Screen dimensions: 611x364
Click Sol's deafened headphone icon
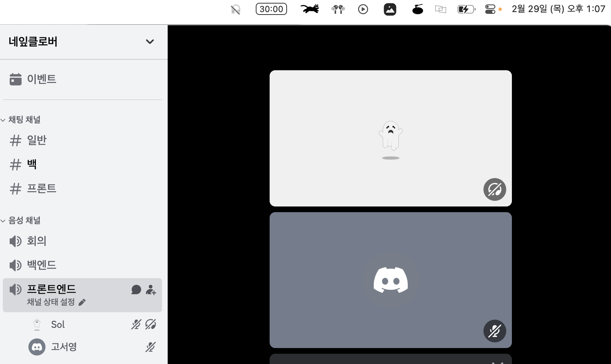pos(151,325)
